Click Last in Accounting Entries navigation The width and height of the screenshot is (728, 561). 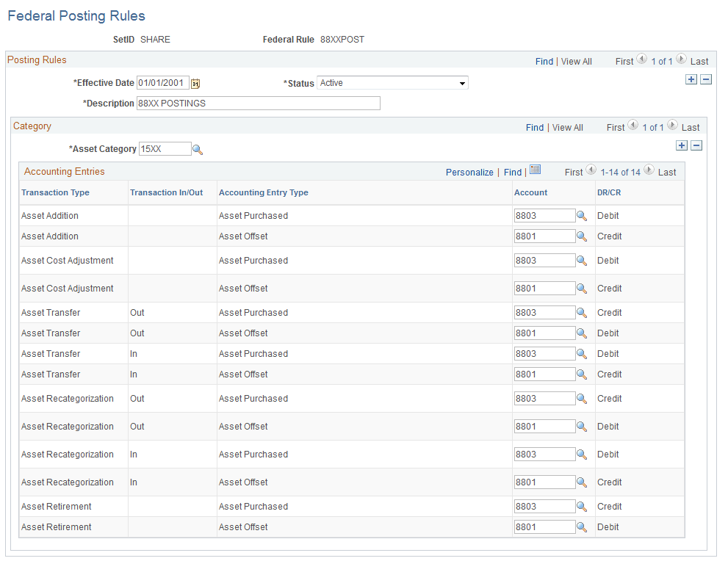667,172
